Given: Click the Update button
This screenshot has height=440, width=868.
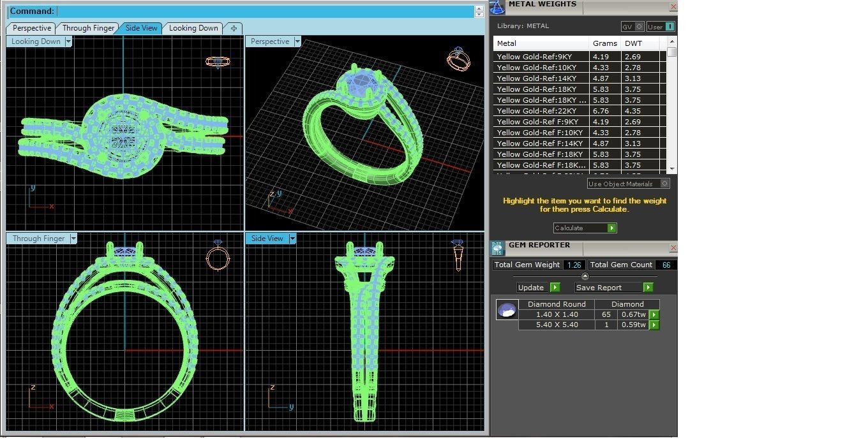Looking at the screenshot, I should tap(538, 288).
